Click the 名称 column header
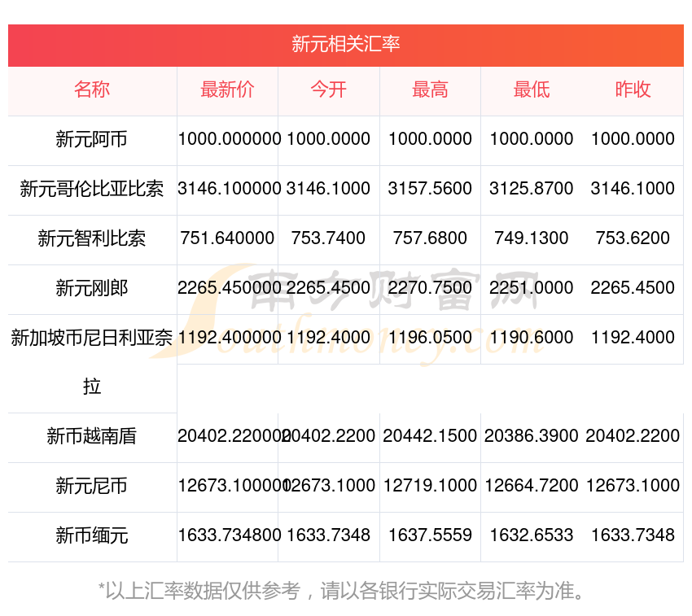 [x=92, y=90]
